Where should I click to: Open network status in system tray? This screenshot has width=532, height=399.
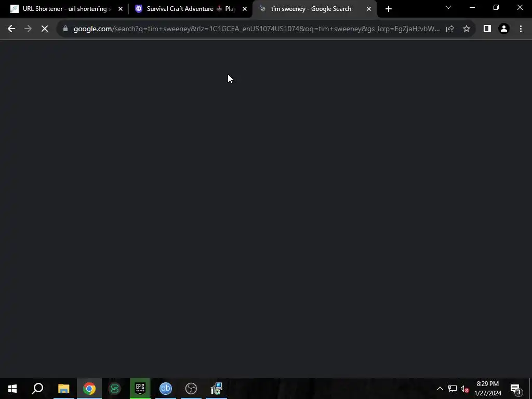[453, 389]
